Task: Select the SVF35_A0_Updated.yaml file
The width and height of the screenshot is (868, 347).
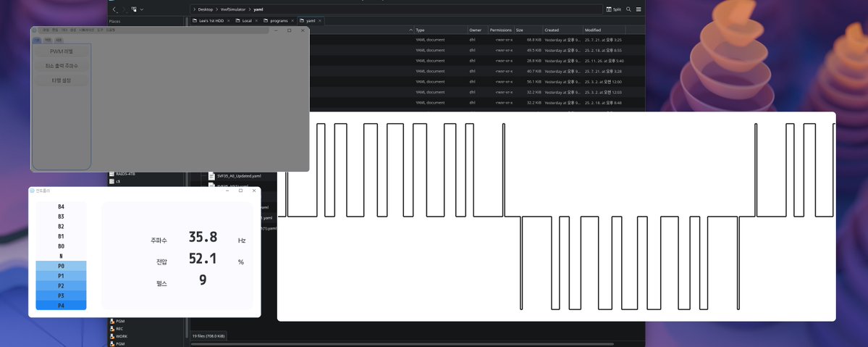Action: tap(239, 176)
